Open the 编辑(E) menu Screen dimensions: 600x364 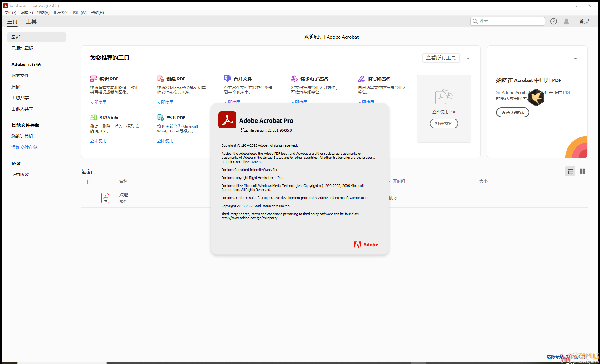coord(27,13)
